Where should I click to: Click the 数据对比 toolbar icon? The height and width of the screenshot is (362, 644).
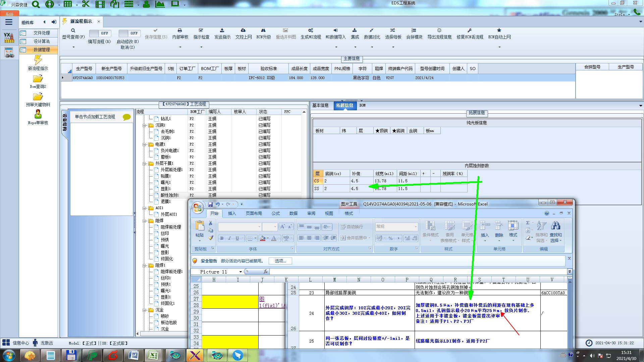[372, 31]
